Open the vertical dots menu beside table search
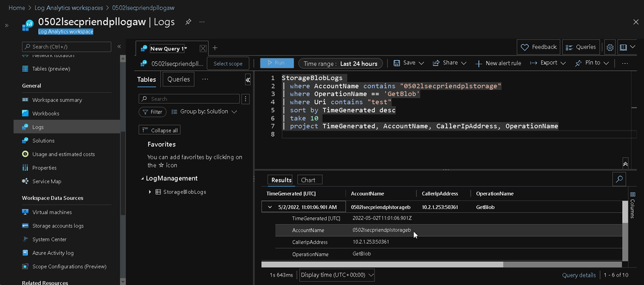This screenshot has width=644, height=285. tap(246, 99)
